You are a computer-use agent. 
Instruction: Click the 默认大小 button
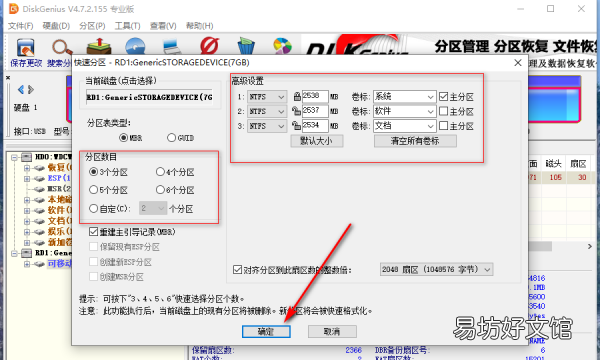(316, 141)
